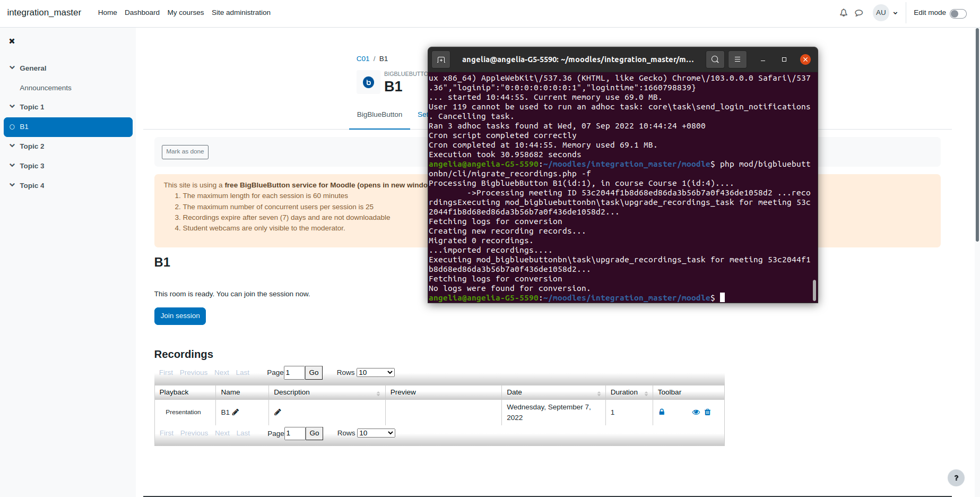
Task: Toggle recording visibility eye icon
Action: (x=696, y=412)
